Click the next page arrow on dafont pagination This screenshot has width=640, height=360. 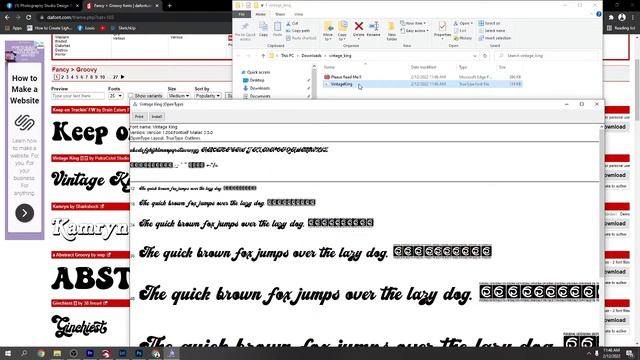pyautogui.click(x=122, y=77)
